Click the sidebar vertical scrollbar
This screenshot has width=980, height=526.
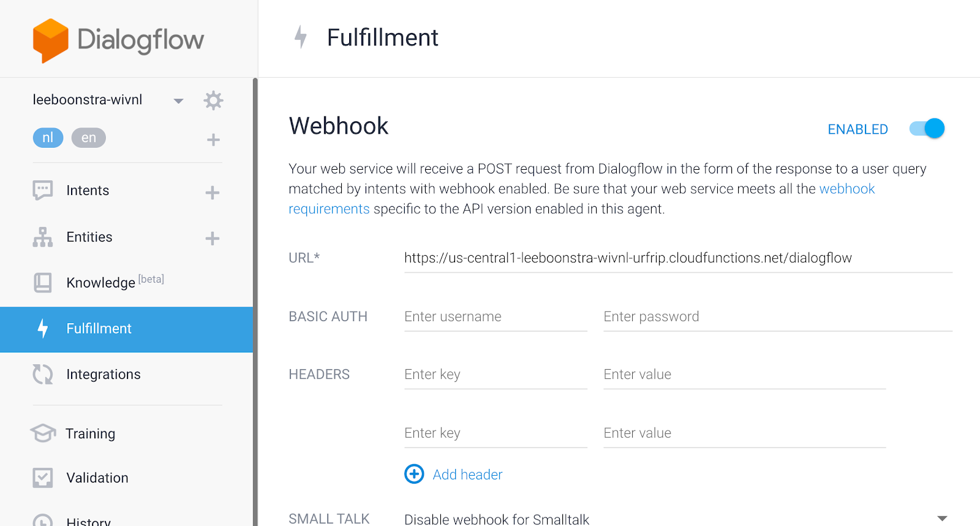pos(255,300)
